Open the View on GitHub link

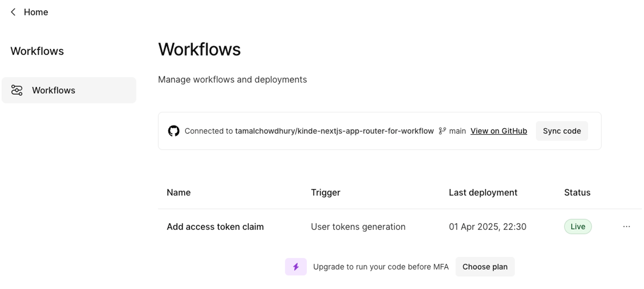pyautogui.click(x=499, y=131)
